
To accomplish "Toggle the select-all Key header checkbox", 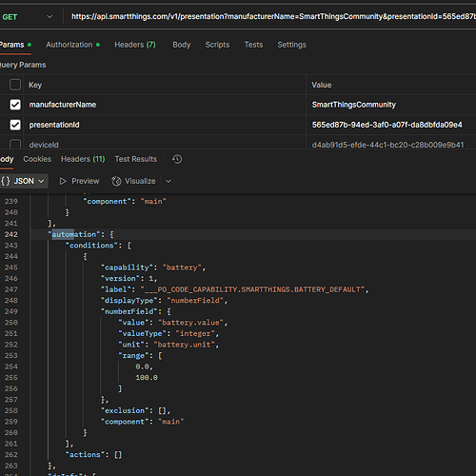I will 15,85.
